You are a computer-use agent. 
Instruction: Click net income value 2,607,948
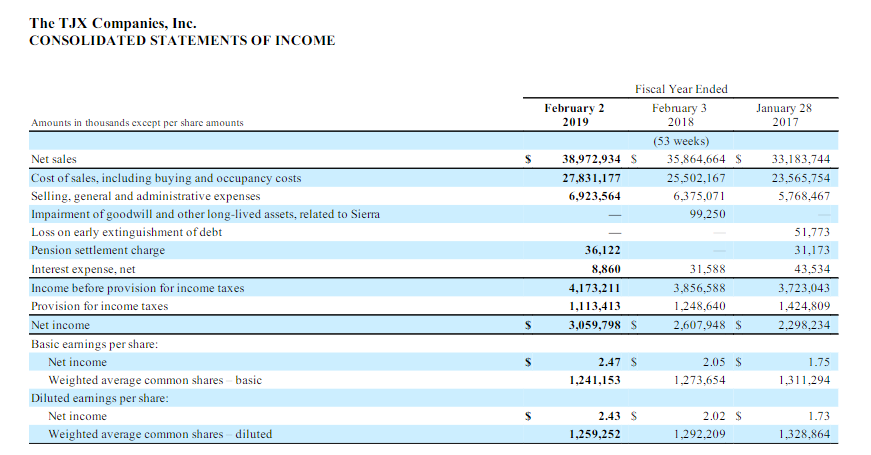click(x=699, y=325)
